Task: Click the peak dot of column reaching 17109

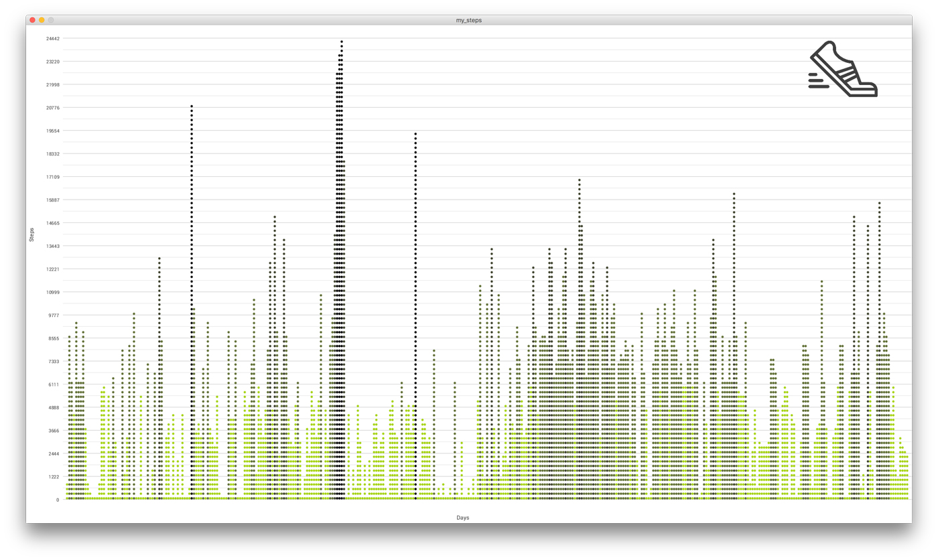Action: tap(580, 180)
